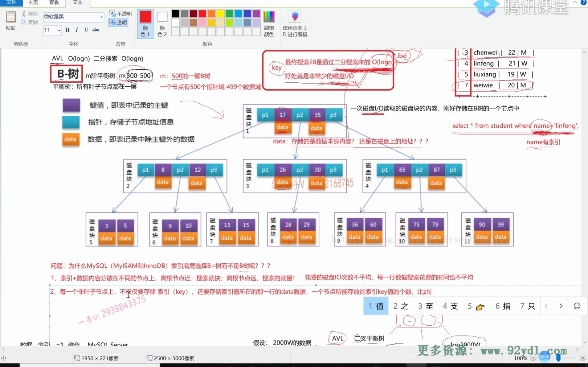This screenshot has height=367, width=588.
Task: Pick the purple palette swatch
Action: 256,14
